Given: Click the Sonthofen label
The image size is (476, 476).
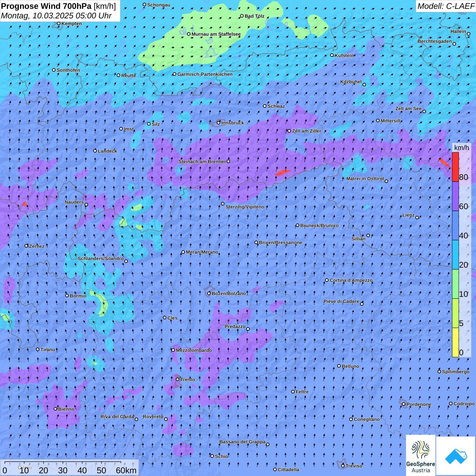Looking at the screenshot, I should (x=68, y=70).
